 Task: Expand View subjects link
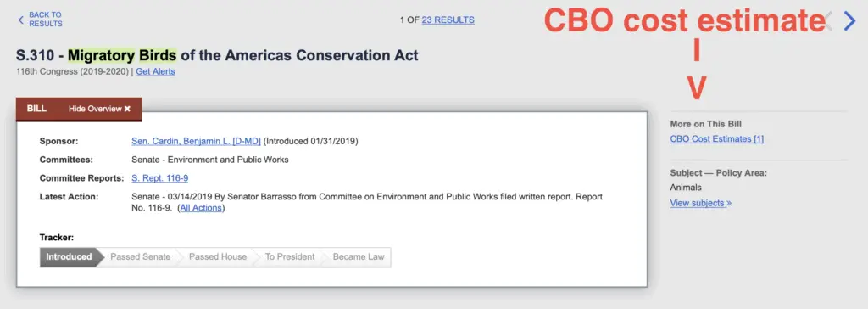[x=701, y=203]
